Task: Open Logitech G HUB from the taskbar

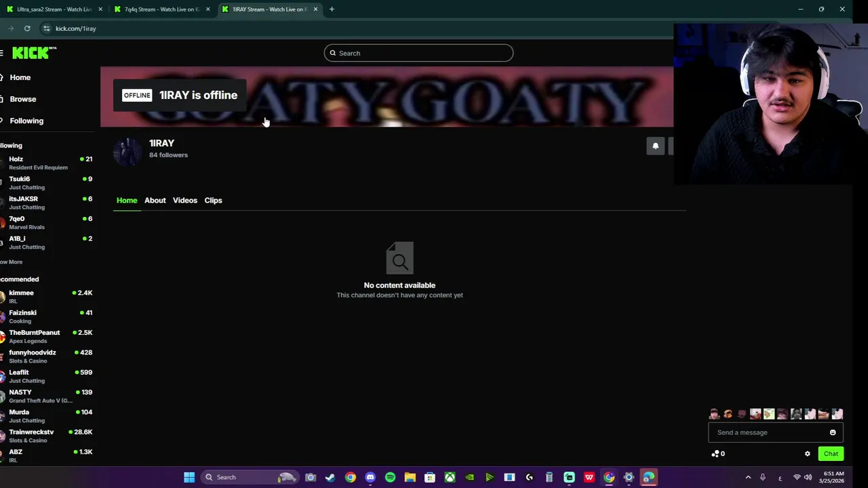Action: (530, 477)
